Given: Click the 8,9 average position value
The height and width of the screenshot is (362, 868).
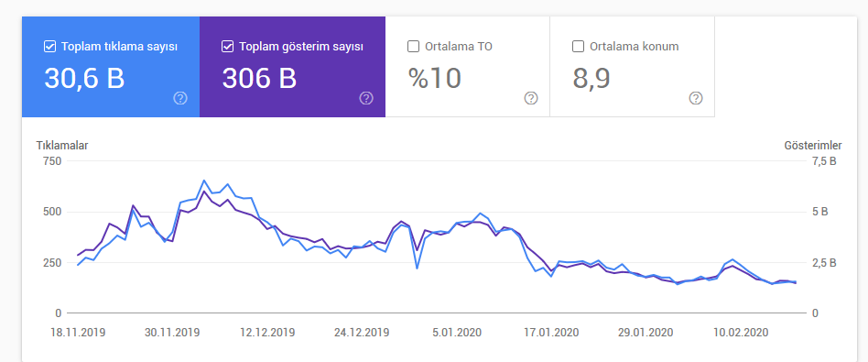Looking at the screenshot, I should pyautogui.click(x=591, y=79).
